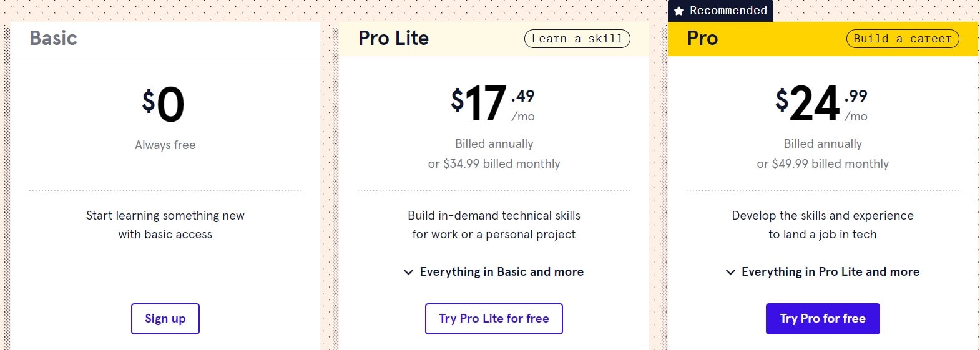Click chevron beside Everything in Basic and more
This screenshot has width=980, height=350.
tap(408, 272)
